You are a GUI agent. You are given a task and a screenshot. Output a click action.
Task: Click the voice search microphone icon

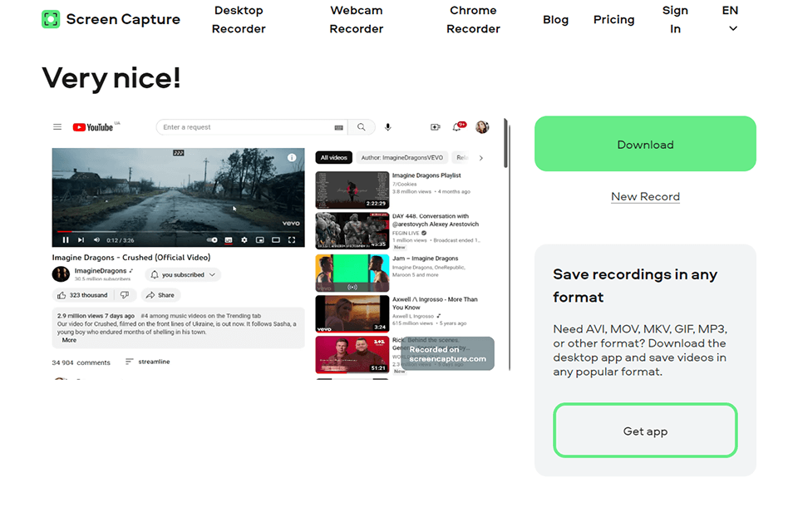387,127
